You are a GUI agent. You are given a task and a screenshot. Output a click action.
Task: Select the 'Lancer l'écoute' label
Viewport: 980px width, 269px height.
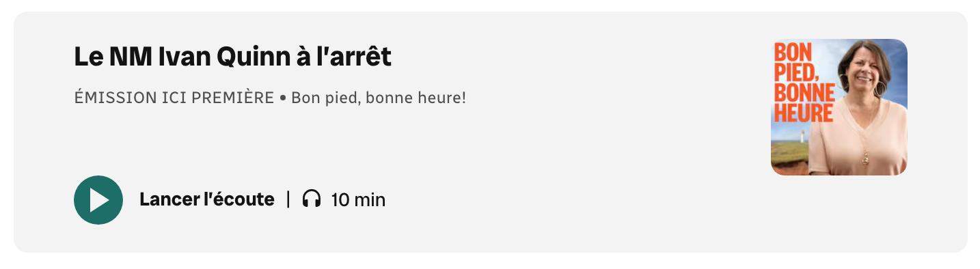(207, 199)
